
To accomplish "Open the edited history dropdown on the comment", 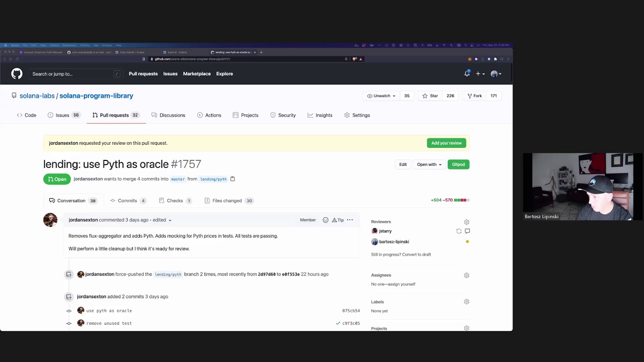I will point(162,220).
